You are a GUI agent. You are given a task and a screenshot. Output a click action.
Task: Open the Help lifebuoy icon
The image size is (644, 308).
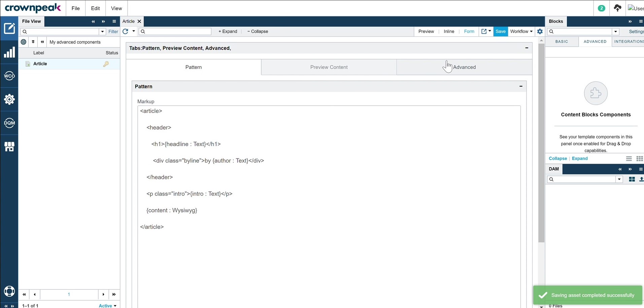point(9,291)
